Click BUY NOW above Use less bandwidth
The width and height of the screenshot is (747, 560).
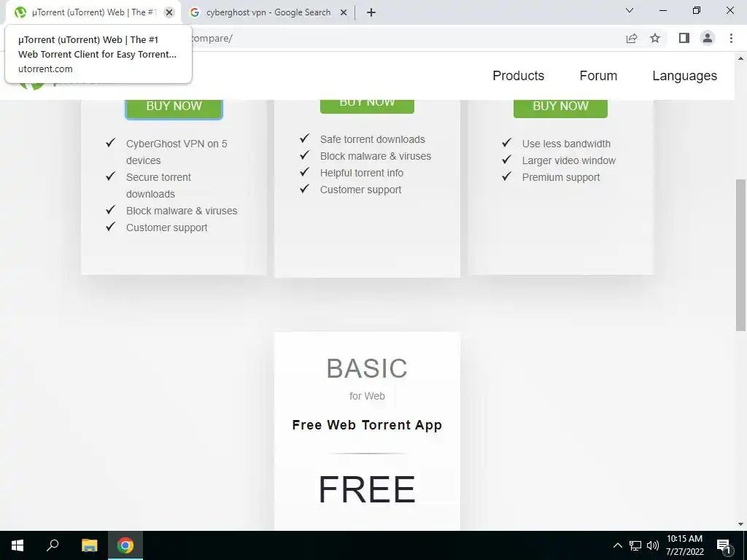(560, 107)
